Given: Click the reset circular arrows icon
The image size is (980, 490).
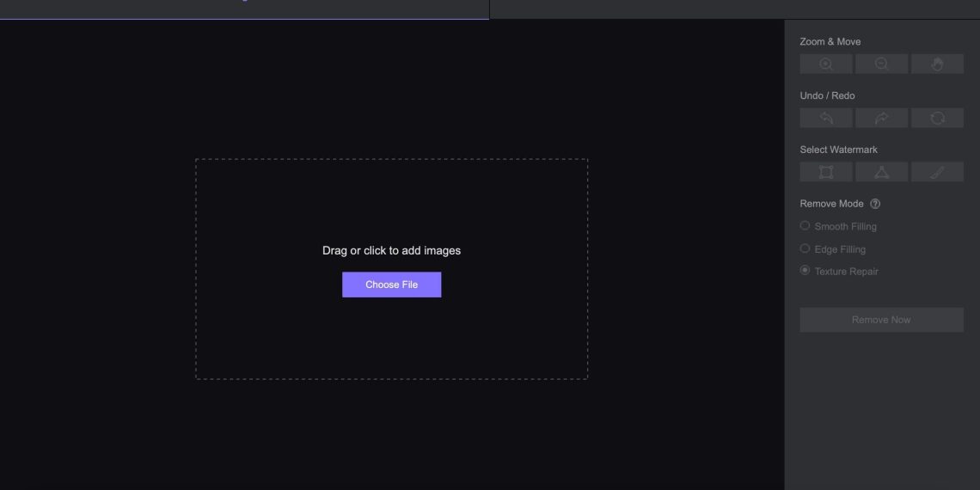Looking at the screenshot, I should tap(937, 119).
